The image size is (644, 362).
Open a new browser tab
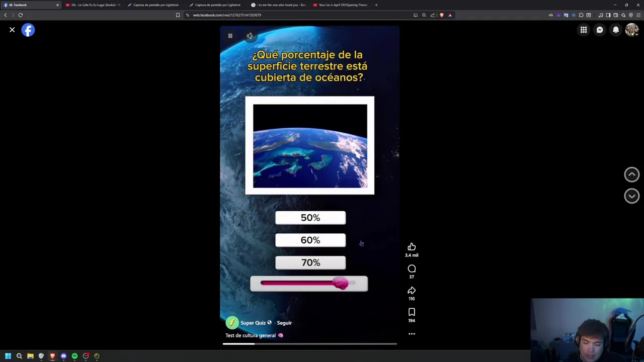pyautogui.click(x=376, y=5)
